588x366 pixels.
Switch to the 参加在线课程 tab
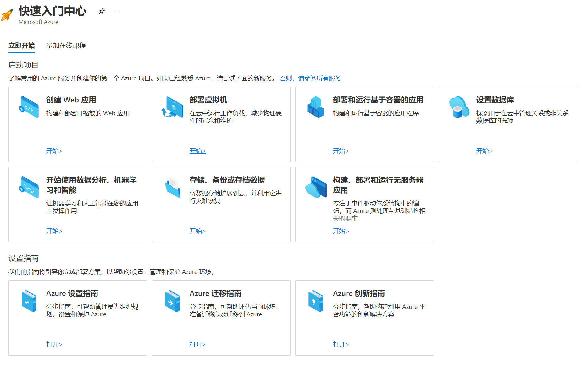[x=66, y=46]
